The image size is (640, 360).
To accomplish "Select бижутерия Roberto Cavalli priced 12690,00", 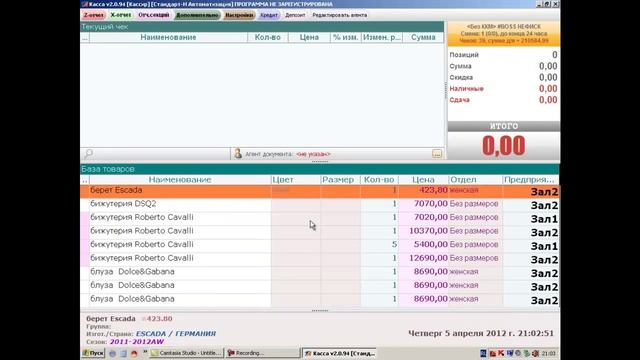I will click(x=320, y=259).
